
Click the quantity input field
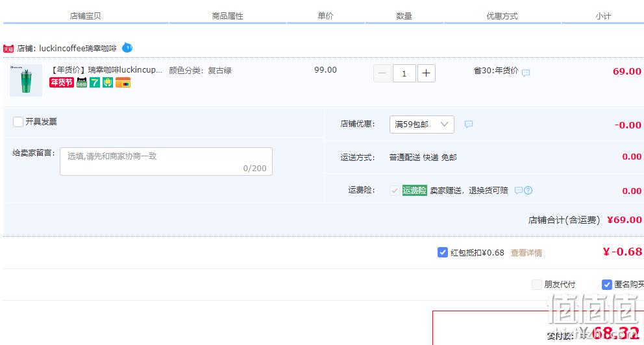(404, 73)
